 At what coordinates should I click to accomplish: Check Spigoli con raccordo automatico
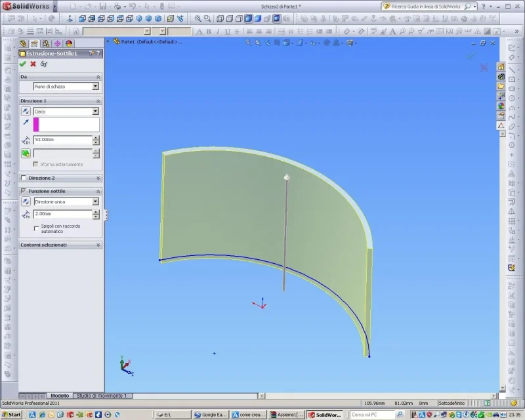tap(37, 228)
